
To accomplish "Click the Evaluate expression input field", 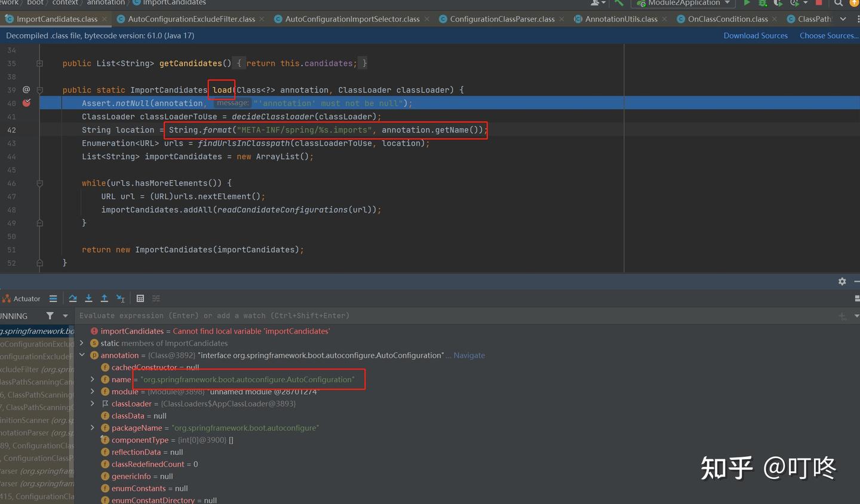I will [x=454, y=316].
